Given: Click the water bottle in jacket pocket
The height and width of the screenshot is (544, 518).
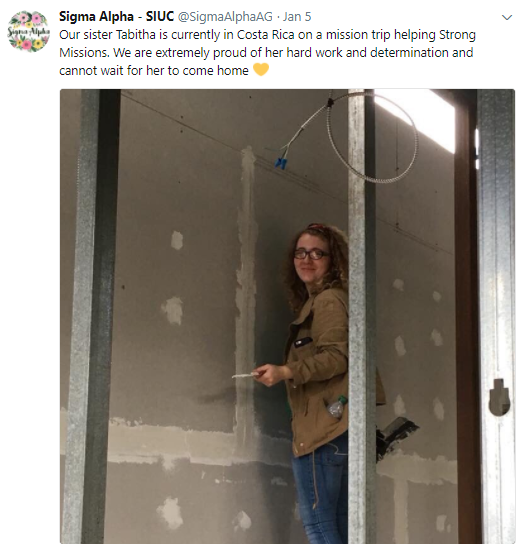Looking at the screenshot, I should [337, 407].
